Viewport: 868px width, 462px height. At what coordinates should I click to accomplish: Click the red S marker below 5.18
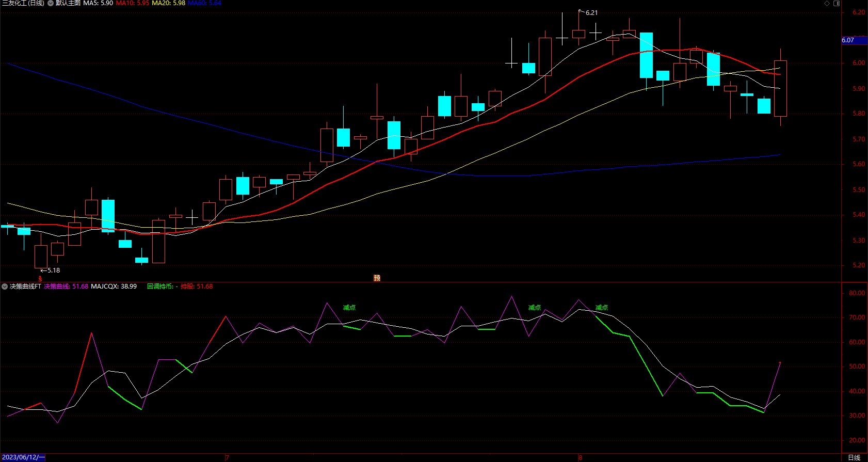pyautogui.click(x=40, y=279)
